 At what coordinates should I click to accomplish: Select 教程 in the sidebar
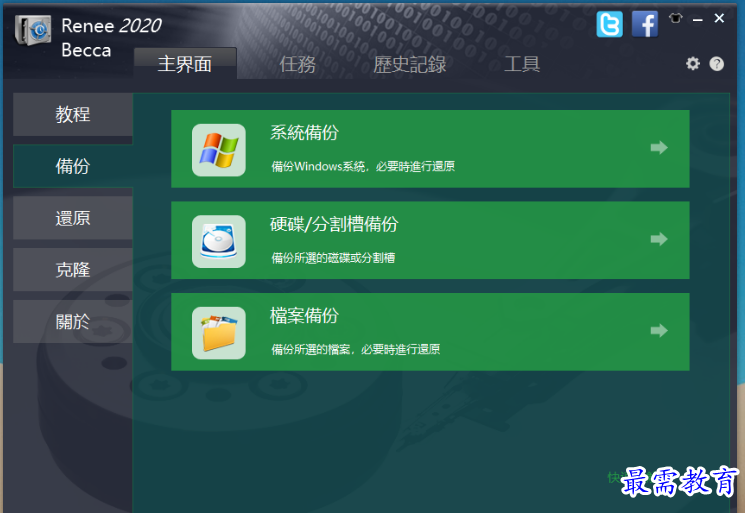(x=73, y=114)
